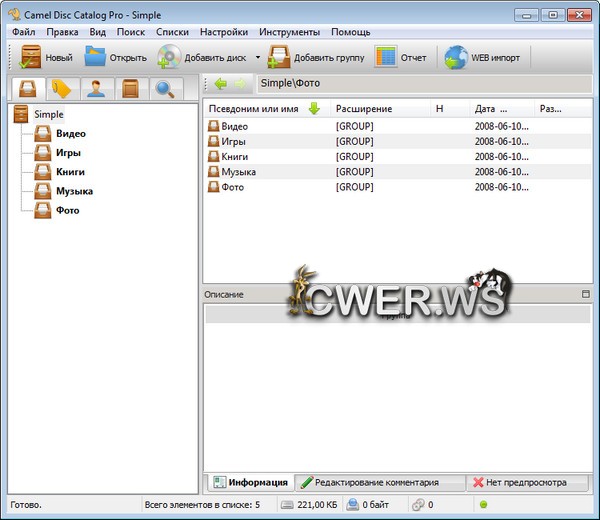
Task: Select the Видео row in the file list
Action: [x=397, y=126]
